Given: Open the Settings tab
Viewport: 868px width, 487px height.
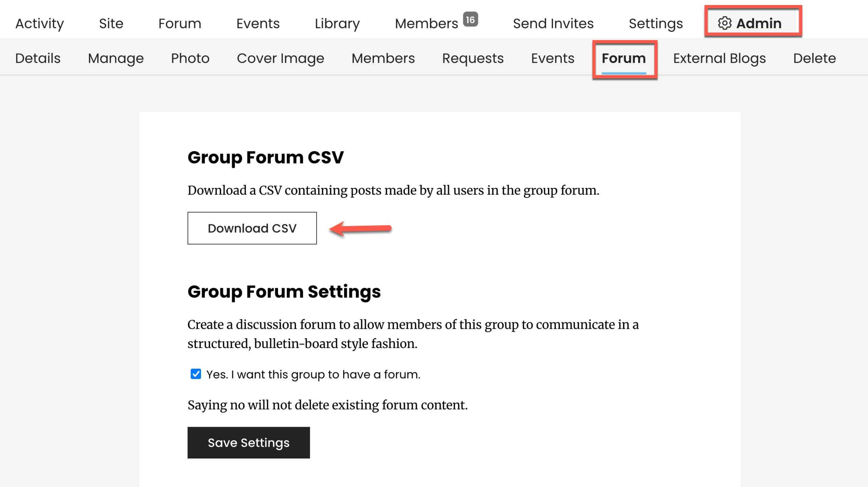Looking at the screenshot, I should point(656,23).
